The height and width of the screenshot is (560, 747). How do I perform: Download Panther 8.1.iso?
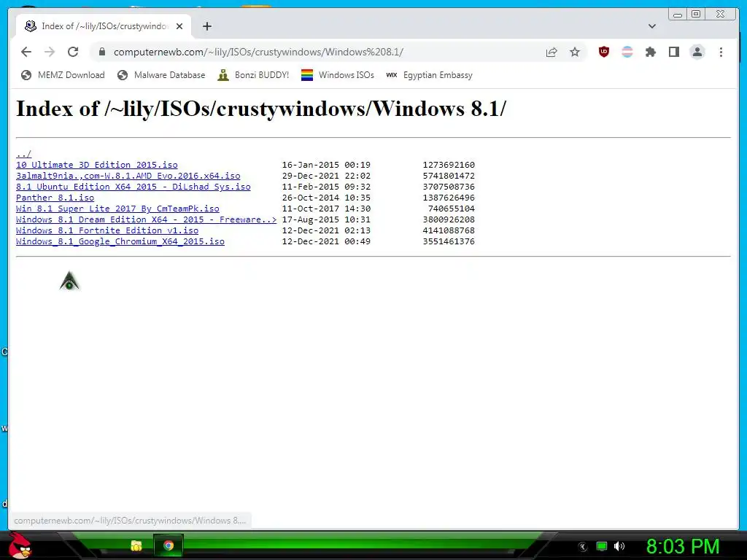pos(55,198)
